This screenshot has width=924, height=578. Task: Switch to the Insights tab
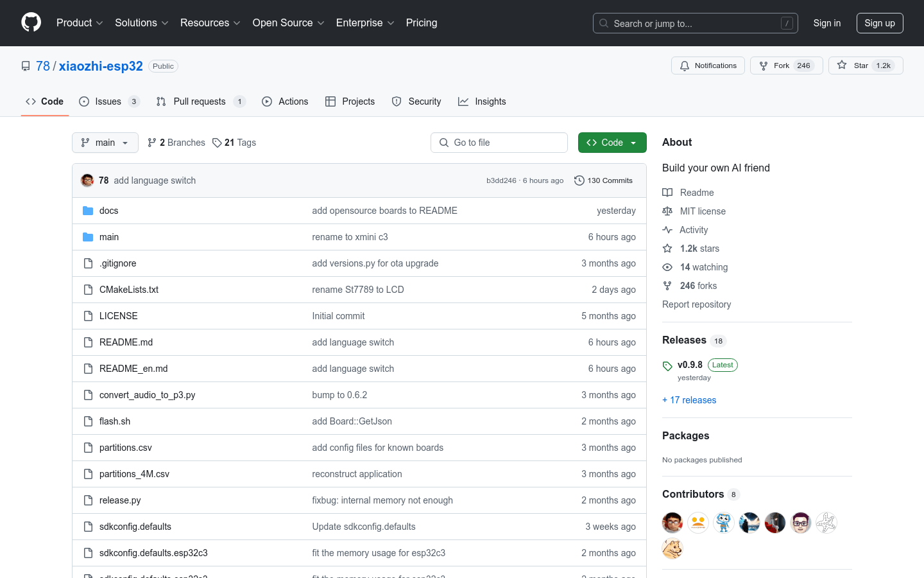point(482,101)
